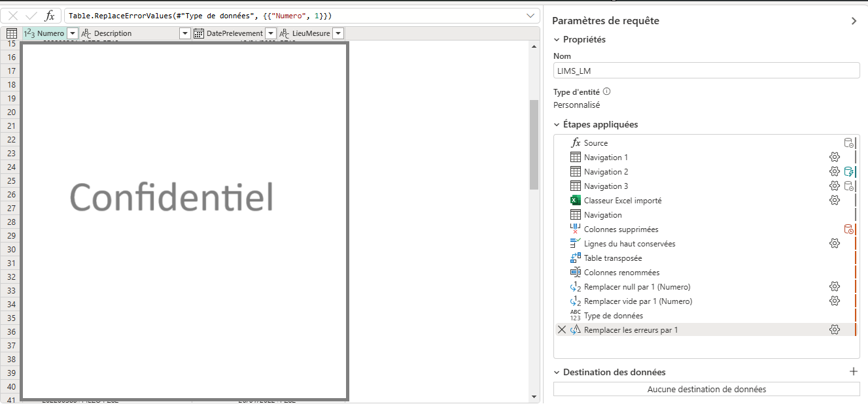Image resolution: width=868 pixels, height=404 pixels.
Task: Open DatePrelevement column filter dropdown
Action: click(x=270, y=33)
